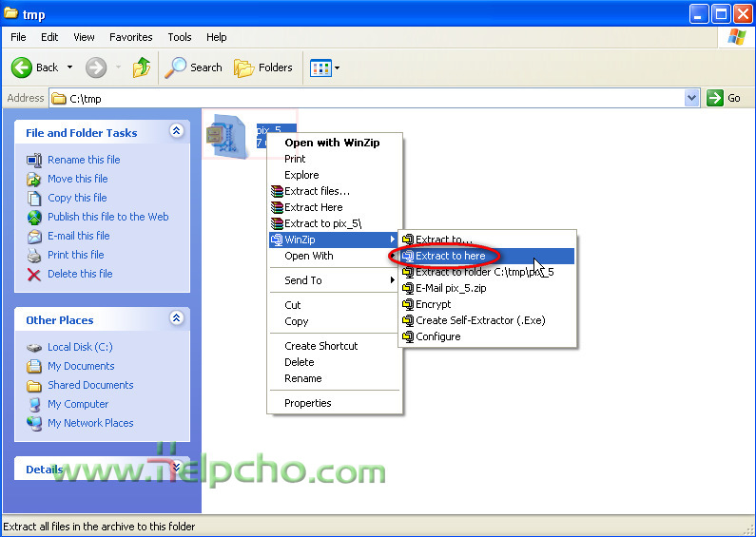Click the E-mail this file envelope icon
Viewport: 756px width, 537px height.
pyautogui.click(x=34, y=237)
